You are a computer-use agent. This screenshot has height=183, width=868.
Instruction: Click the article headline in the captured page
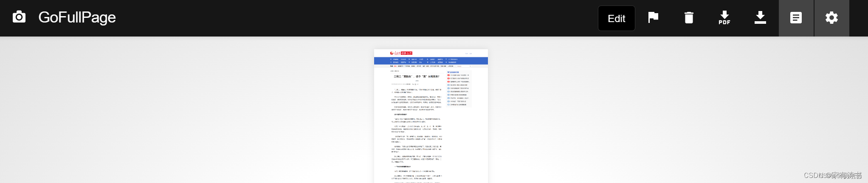click(416, 76)
